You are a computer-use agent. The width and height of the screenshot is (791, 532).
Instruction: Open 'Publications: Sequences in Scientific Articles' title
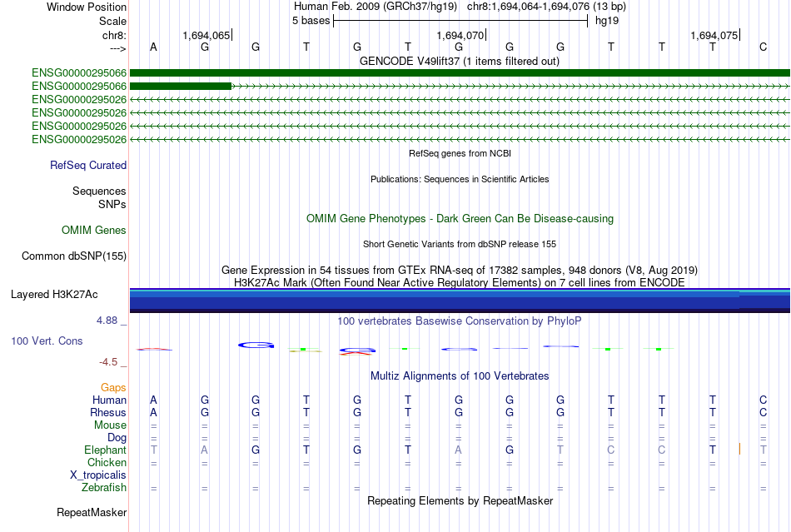460,179
